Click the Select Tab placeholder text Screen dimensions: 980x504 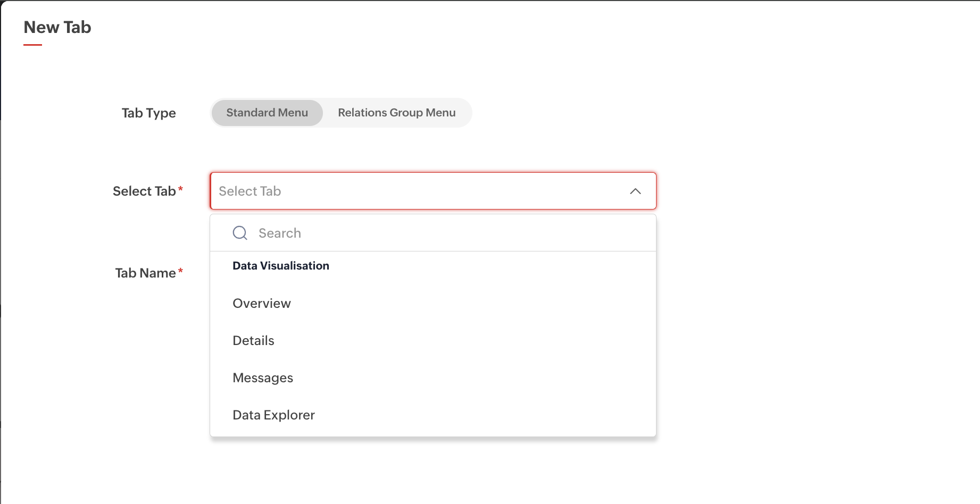pyautogui.click(x=250, y=191)
